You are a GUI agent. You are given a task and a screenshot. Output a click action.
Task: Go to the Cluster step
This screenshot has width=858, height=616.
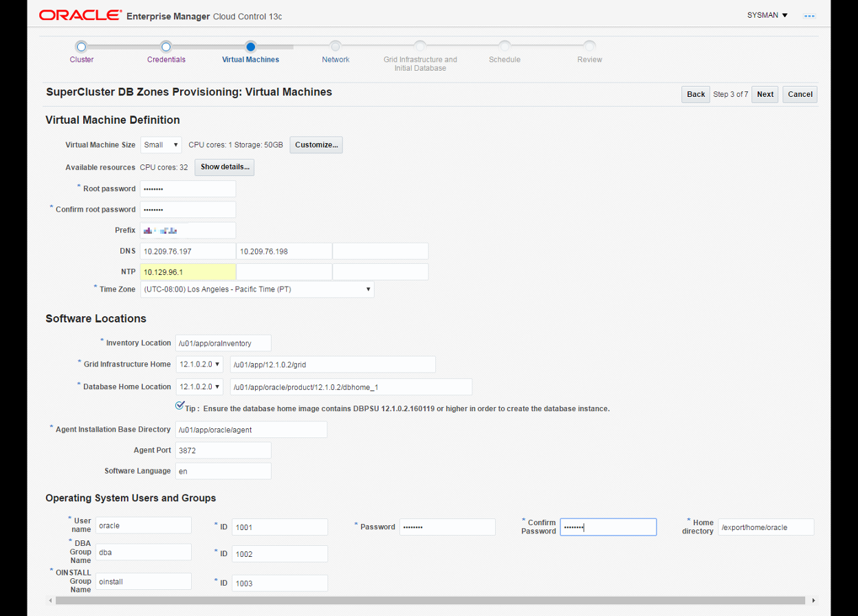point(82,60)
